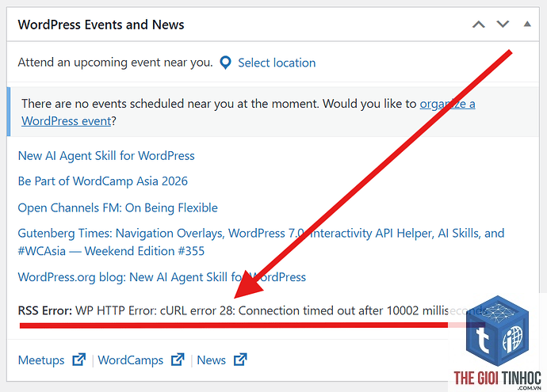Move the Events and News widget up
The image size is (547, 392).
479,25
